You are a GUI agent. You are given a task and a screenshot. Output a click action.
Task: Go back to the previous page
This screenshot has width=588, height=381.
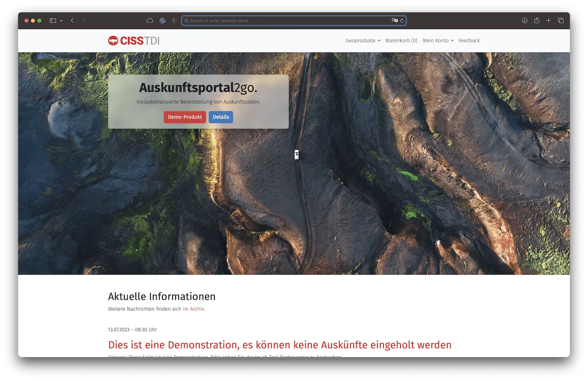(72, 20)
